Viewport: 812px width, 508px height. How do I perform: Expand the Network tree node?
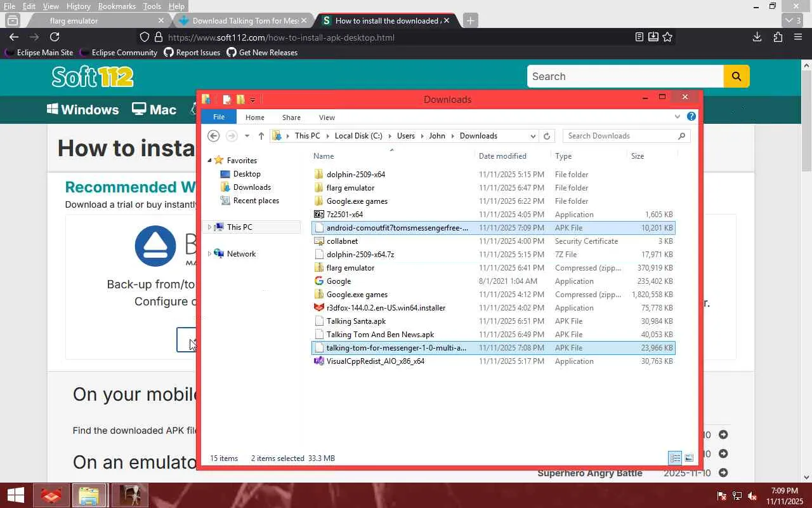(x=209, y=254)
